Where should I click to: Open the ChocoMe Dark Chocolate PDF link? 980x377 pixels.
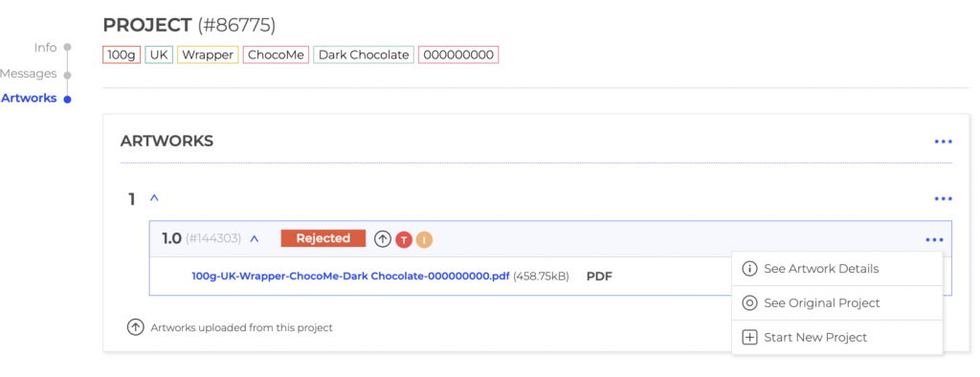(350, 276)
